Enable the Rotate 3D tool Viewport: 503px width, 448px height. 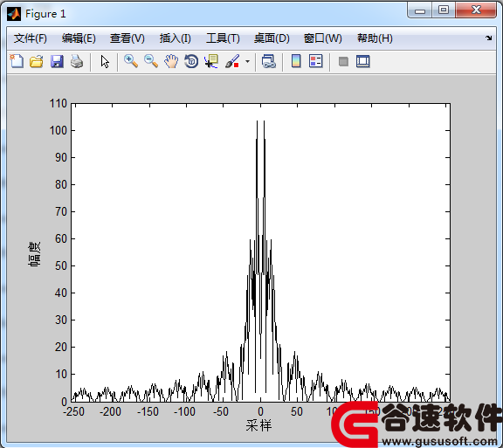(x=191, y=61)
